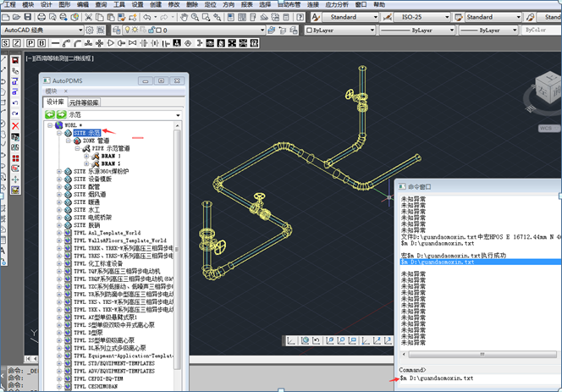The image size is (562, 392).
Task: Click the green back arrow in AutoPDMS
Action: [50, 114]
